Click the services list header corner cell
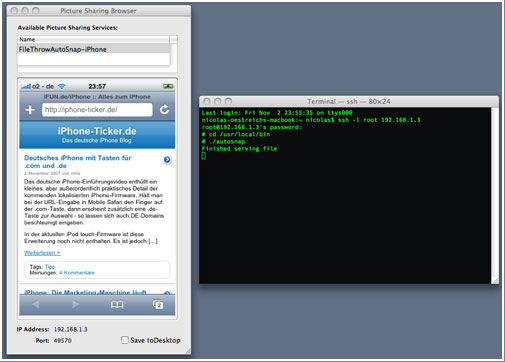Image resolution: width=505 pixels, height=362 pixels. [173, 39]
